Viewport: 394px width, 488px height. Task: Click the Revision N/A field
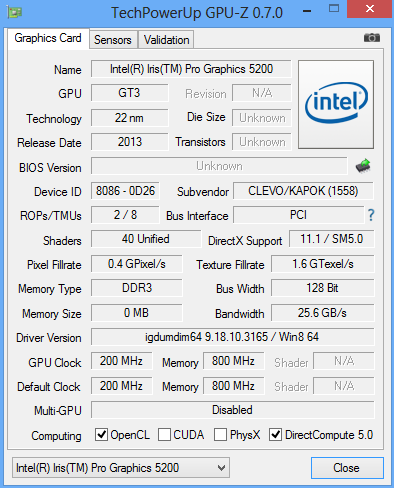pyautogui.click(x=262, y=93)
